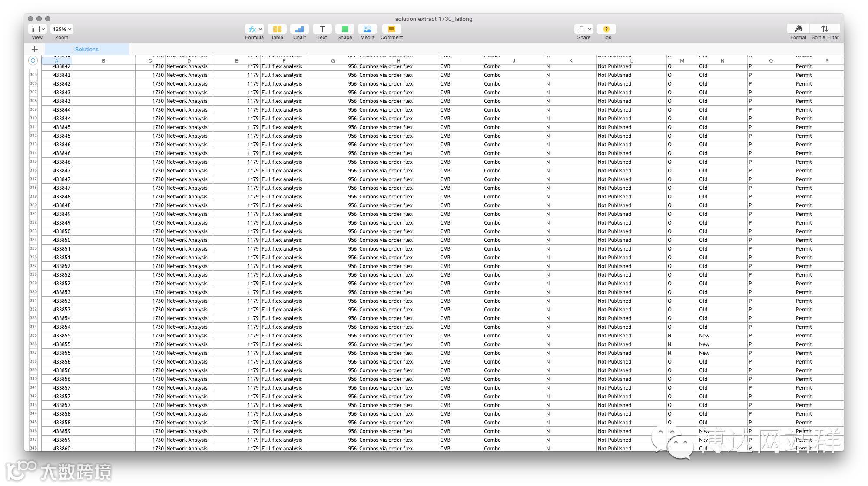
Task: Open the Formula function menu
Action: 254,29
